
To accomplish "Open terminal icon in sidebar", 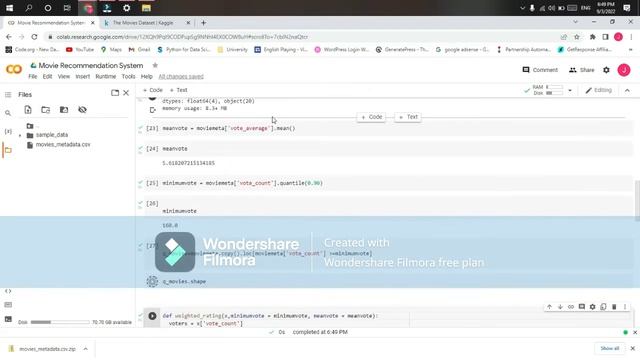I will click(8, 319).
